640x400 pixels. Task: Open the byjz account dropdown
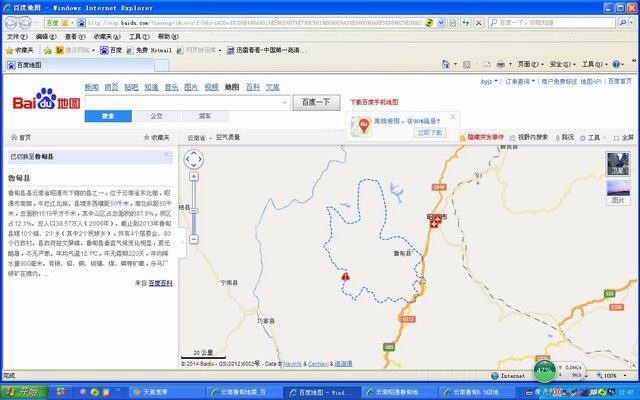(x=489, y=82)
